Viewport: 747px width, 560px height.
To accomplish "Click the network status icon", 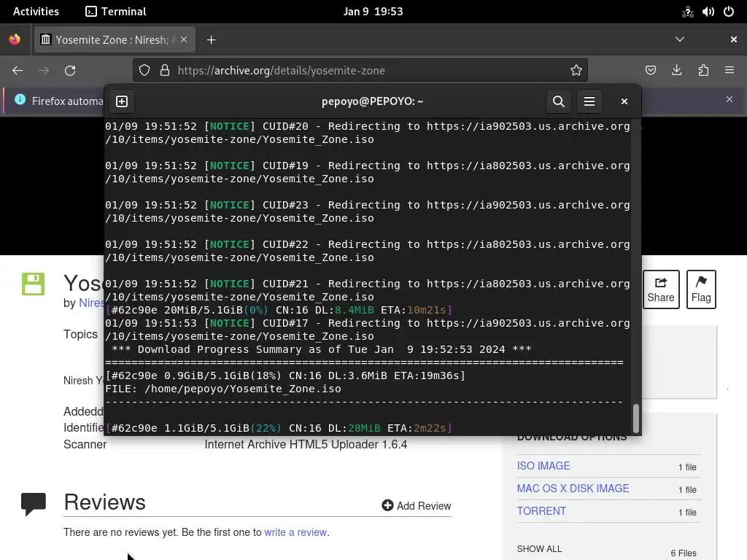I will pos(687,12).
